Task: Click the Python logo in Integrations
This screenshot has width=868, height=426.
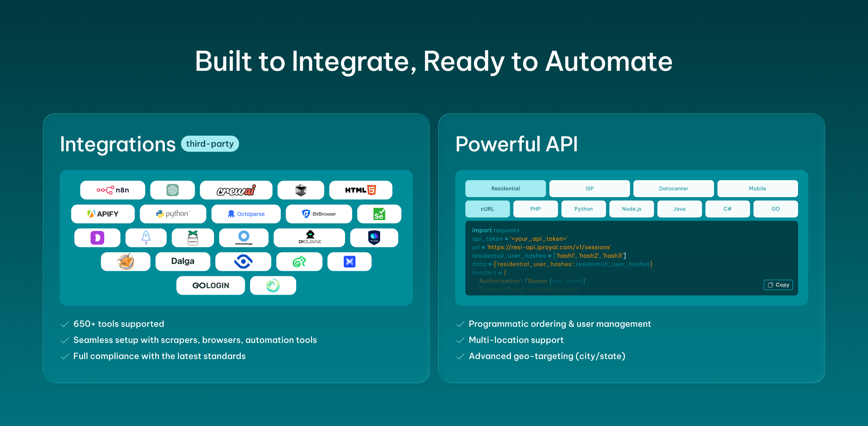Action: 173,214
